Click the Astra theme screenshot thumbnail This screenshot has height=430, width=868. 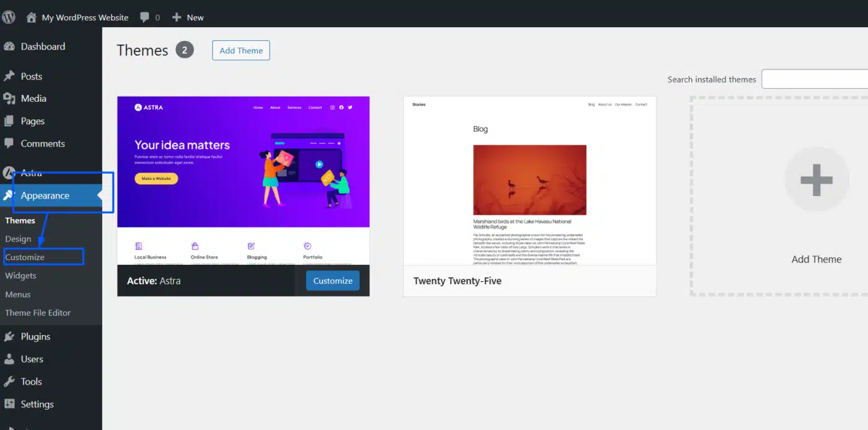pos(244,181)
